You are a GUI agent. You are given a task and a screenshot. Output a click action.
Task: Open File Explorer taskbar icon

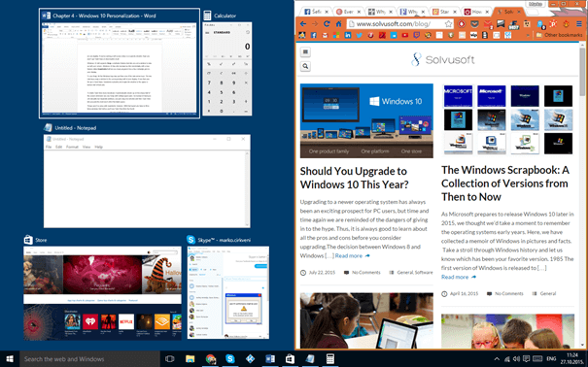tap(190, 359)
